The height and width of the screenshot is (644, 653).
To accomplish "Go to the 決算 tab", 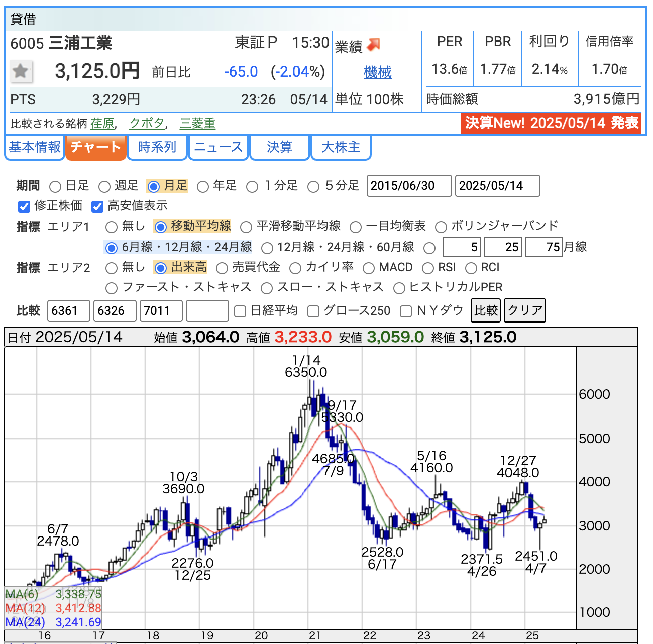I will coord(280,147).
